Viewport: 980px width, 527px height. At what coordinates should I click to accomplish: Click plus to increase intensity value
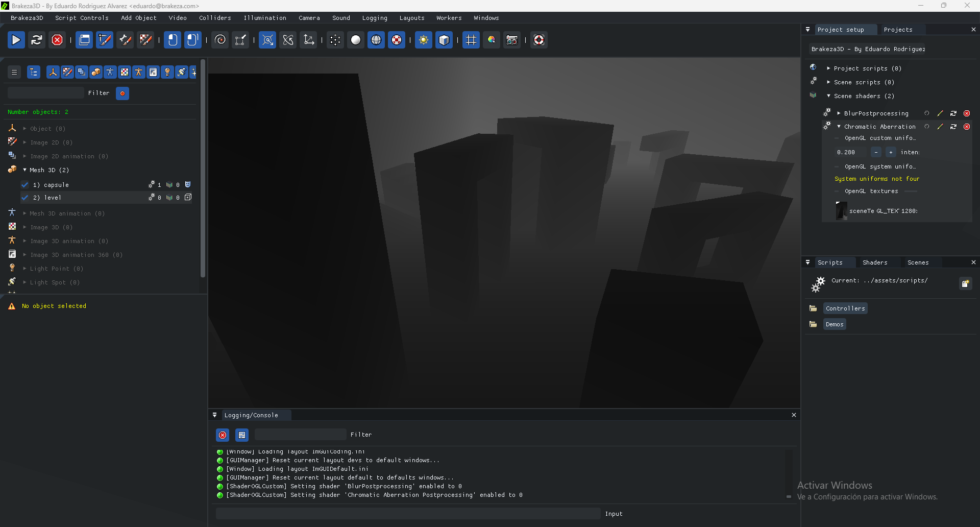tap(891, 152)
